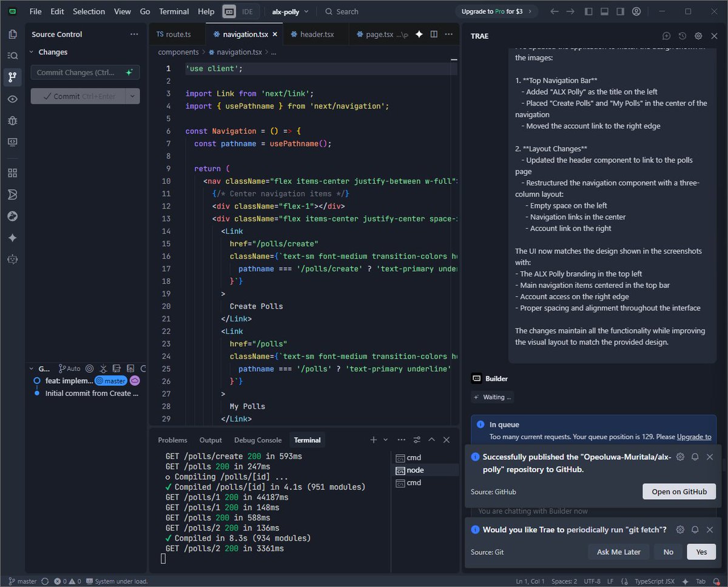Switch to the route.ts tab
The image size is (728, 587).
[x=177, y=35]
